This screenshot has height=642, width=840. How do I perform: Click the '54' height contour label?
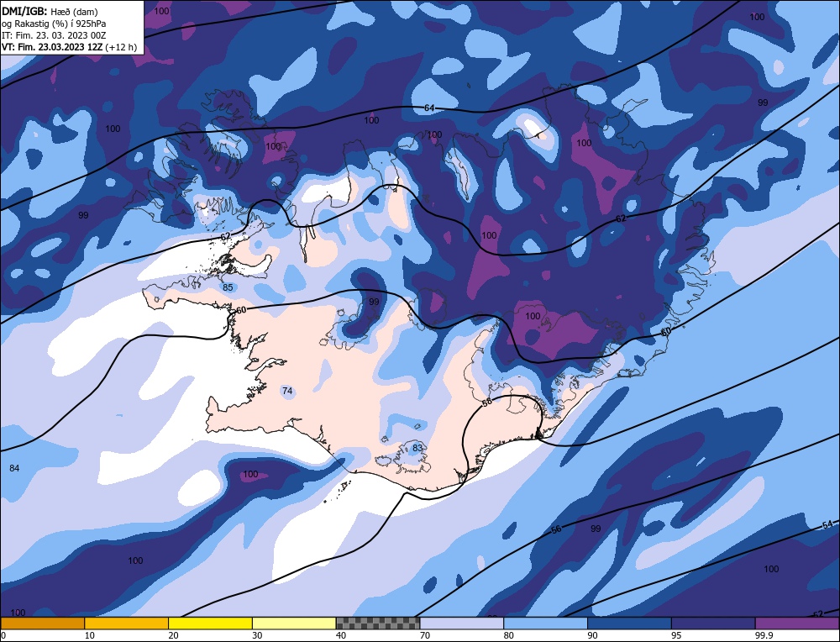(827, 524)
